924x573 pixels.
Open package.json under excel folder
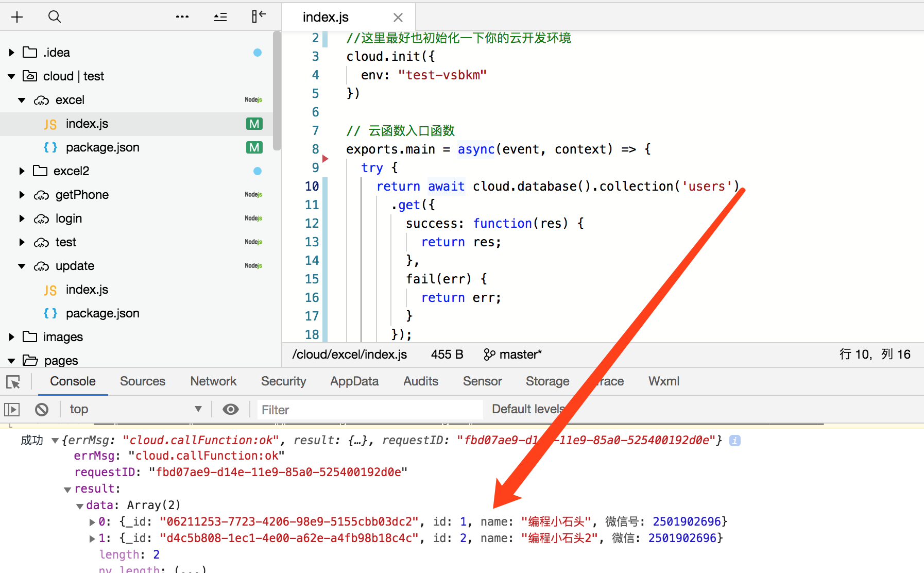(x=102, y=147)
